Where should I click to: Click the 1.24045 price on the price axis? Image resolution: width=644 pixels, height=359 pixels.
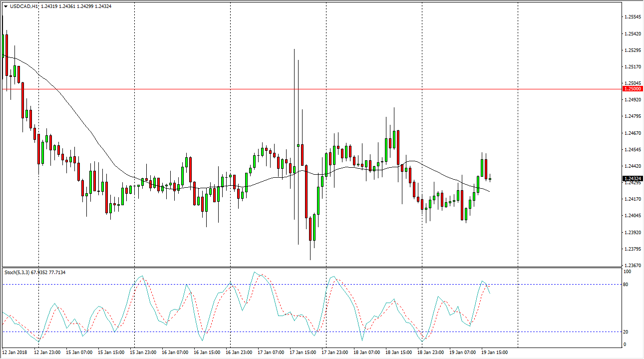633,216
